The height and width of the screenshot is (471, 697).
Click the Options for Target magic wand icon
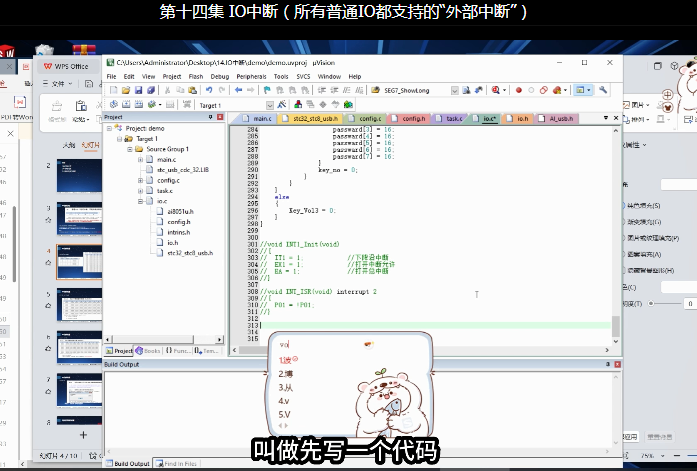click(281, 105)
